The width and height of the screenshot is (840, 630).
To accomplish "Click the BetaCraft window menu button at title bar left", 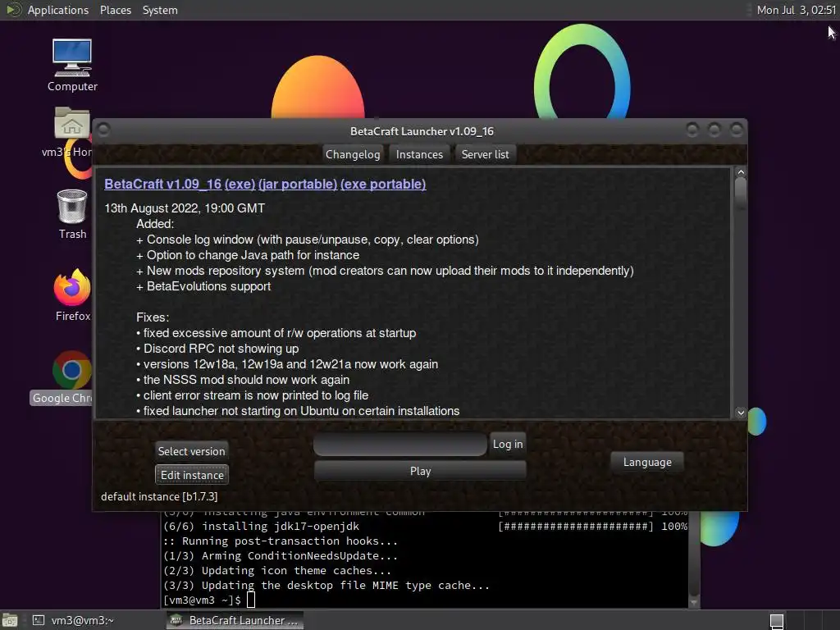I will [x=104, y=130].
